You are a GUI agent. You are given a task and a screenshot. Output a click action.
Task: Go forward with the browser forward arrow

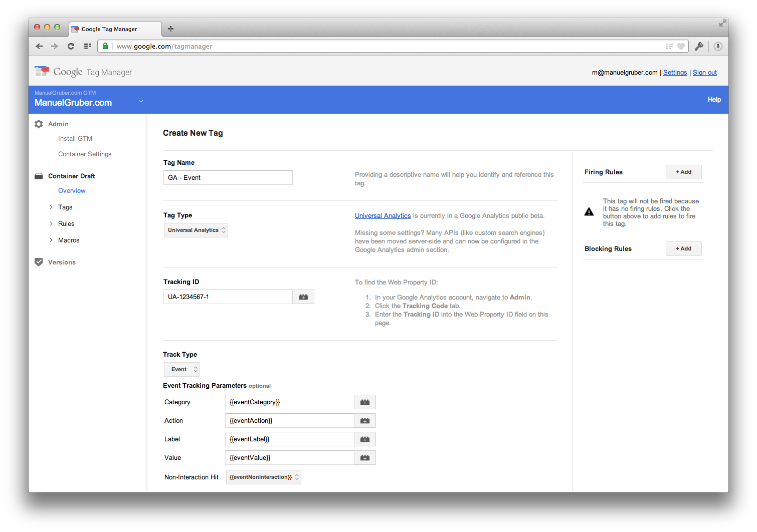pos(55,46)
